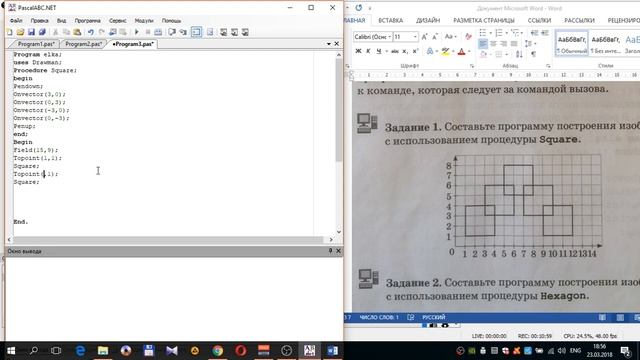
Task: Show paragraph marks with the pilcrow icon
Action: coord(533,54)
